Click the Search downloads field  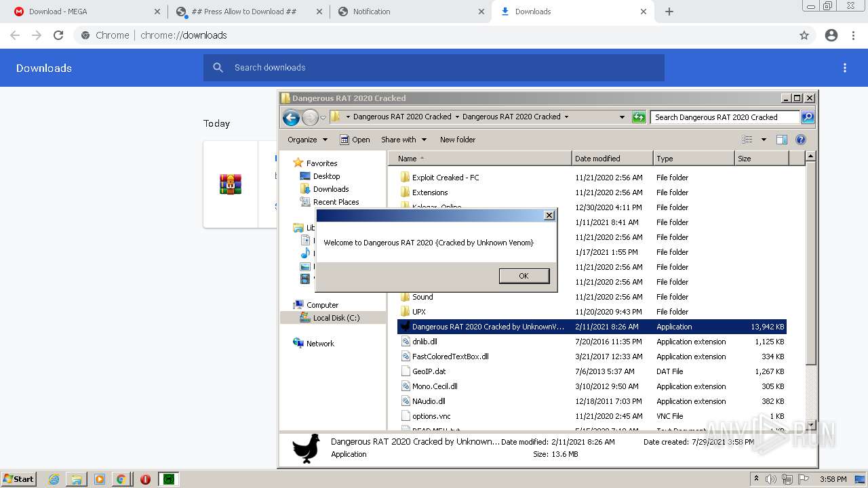coord(434,68)
